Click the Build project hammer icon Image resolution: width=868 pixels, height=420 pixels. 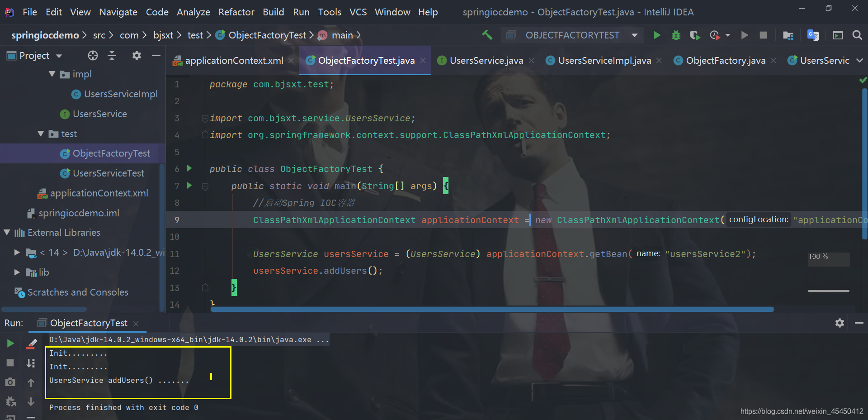click(487, 35)
